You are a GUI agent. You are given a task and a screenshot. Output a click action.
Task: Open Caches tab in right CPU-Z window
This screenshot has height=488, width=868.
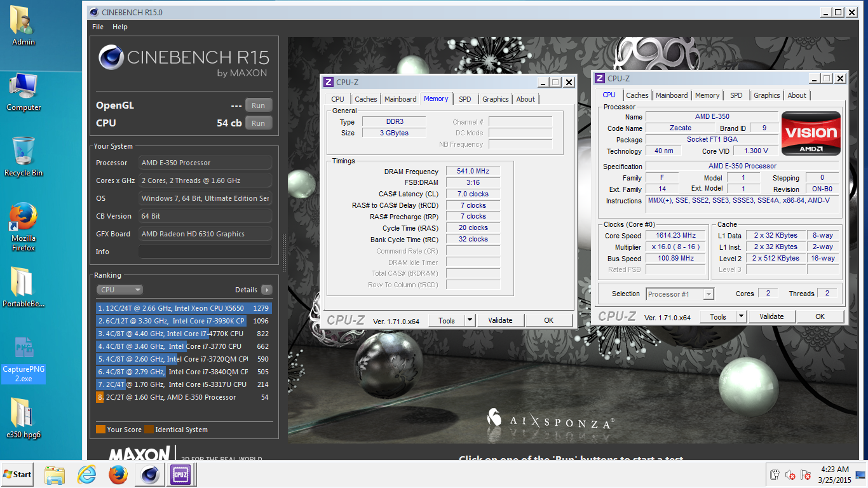tap(637, 95)
